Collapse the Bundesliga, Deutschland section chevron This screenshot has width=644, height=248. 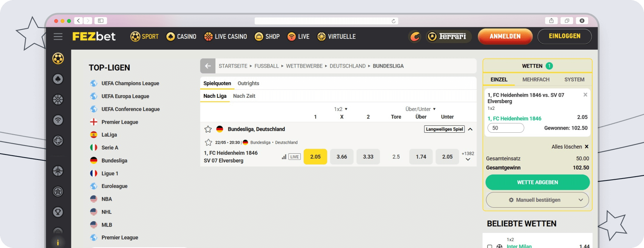click(470, 129)
